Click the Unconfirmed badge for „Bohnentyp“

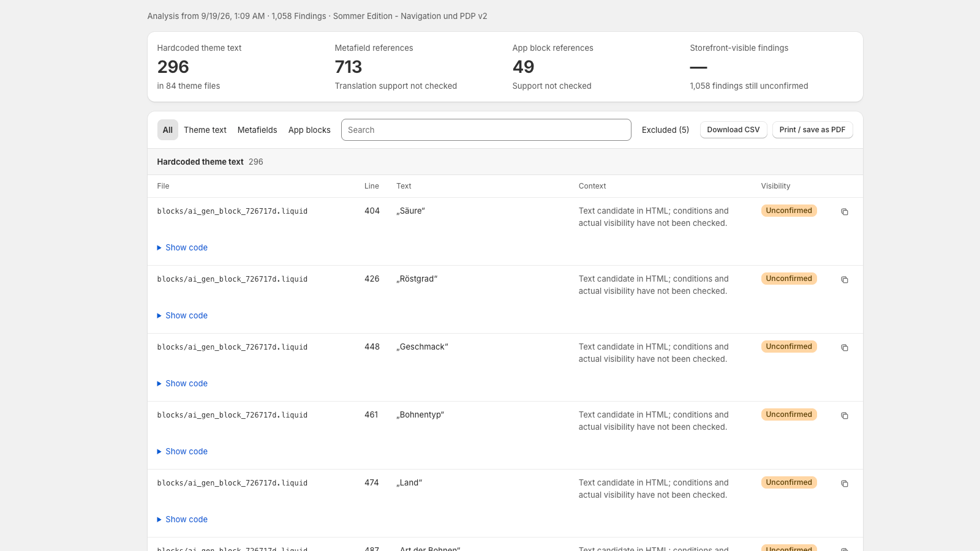click(789, 414)
